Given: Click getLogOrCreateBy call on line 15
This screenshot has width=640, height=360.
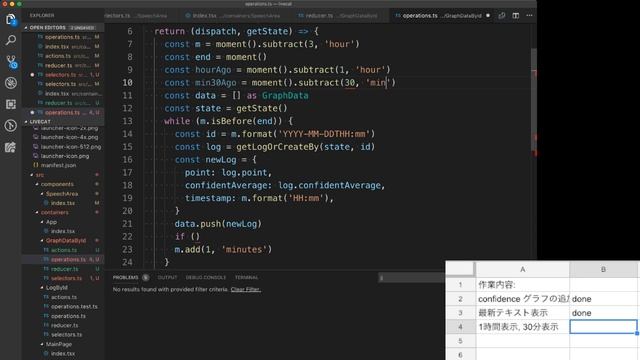Looking at the screenshot, I should click(277, 147).
